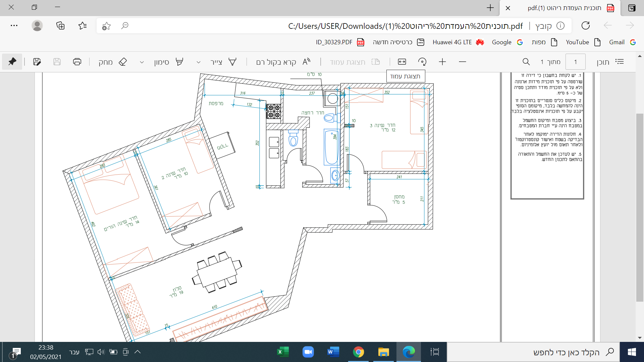Expand the highlight (סימון) color dropdown
This screenshot has width=644, height=362.
[142, 62]
